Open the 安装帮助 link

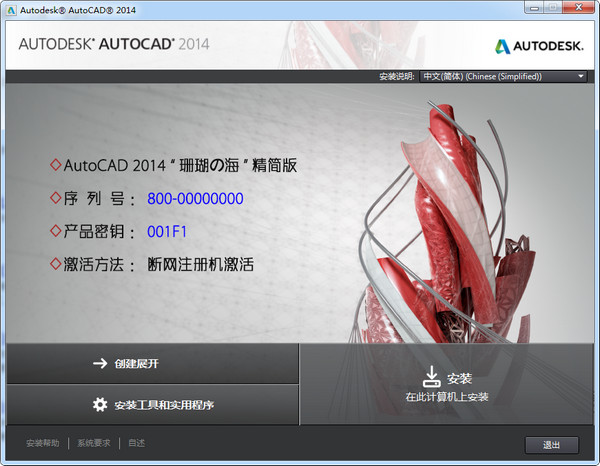(x=42, y=443)
